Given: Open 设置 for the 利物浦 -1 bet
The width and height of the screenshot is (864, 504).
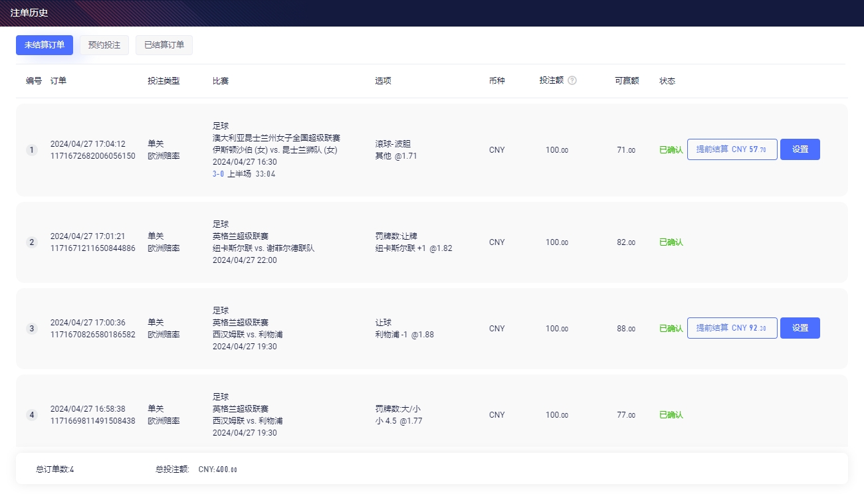Looking at the screenshot, I should coord(800,328).
